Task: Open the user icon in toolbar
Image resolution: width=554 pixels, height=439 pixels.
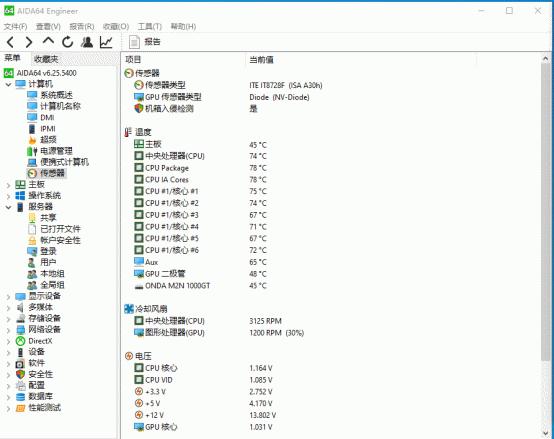Action: pos(87,42)
